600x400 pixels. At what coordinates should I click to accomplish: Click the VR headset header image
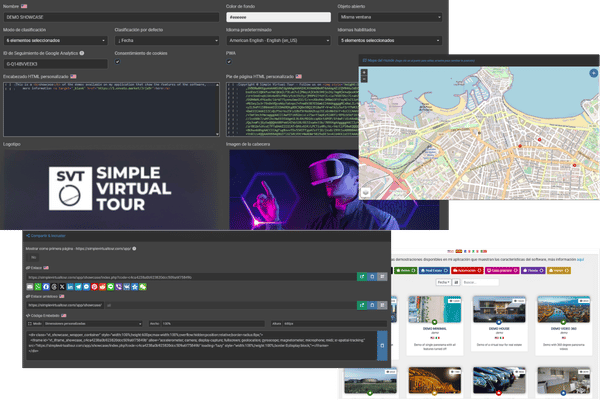tap(294, 189)
